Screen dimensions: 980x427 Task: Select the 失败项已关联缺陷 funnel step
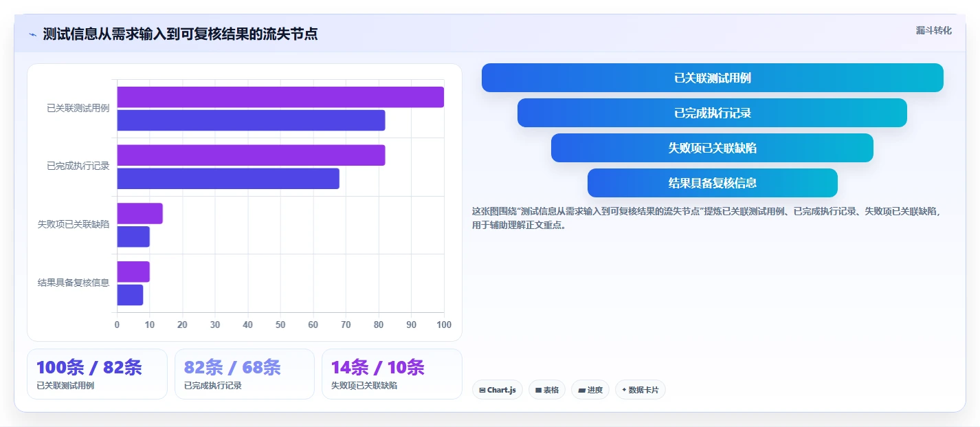pos(712,148)
